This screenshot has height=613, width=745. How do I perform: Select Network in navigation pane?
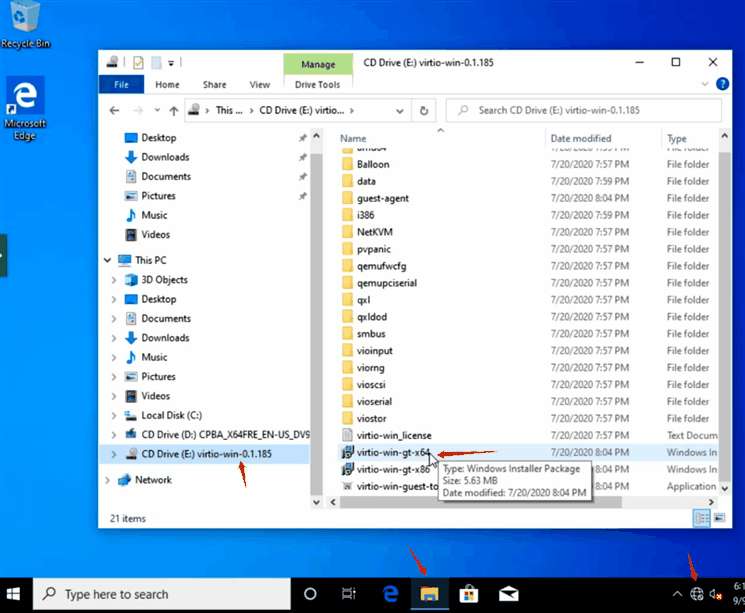click(153, 480)
